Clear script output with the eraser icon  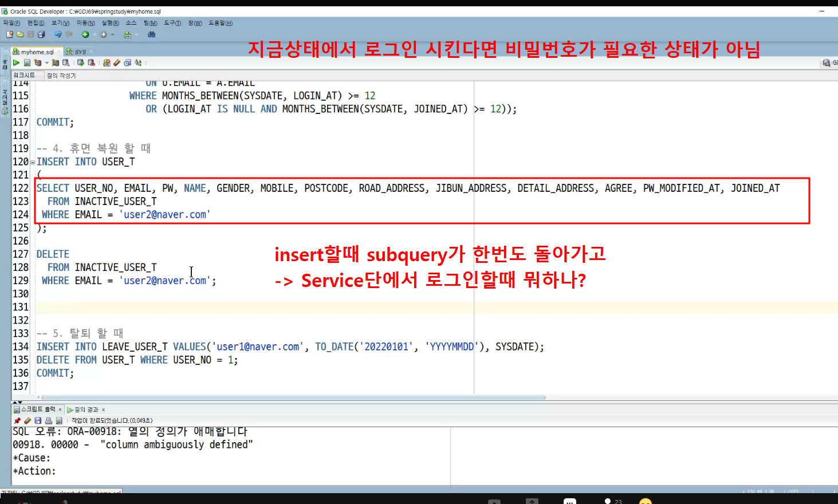coord(27,420)
